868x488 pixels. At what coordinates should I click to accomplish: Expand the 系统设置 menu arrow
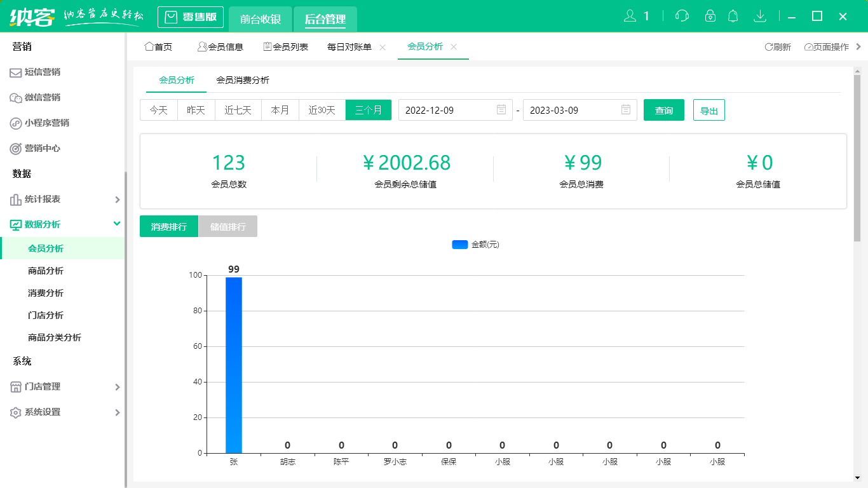[117, 412]
